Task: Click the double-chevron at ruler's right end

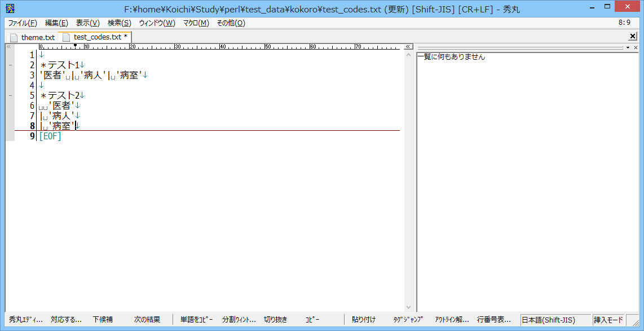Action: [x=408, y=46]
